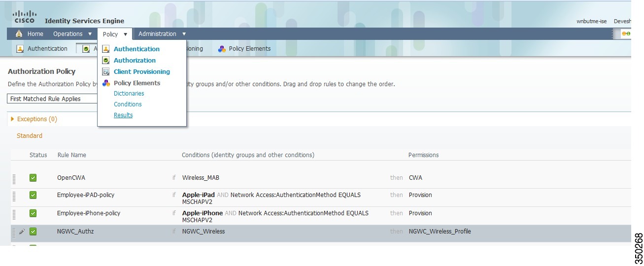Click the Client Provisioning icon in dropdown

(106, 71)
